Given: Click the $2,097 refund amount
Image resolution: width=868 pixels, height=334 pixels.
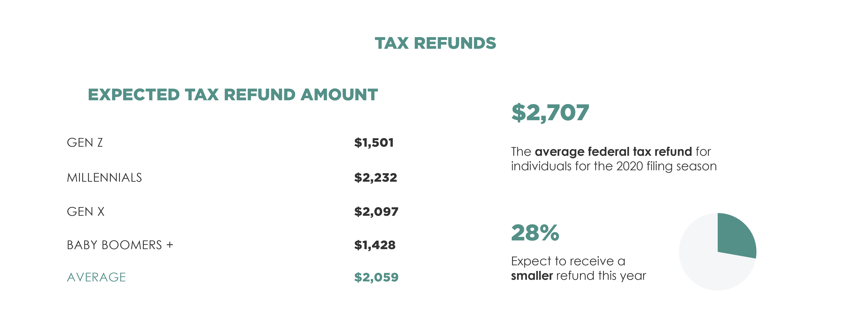Looking at the screenshot, I should pyautogui.click(x=376, y=212).
